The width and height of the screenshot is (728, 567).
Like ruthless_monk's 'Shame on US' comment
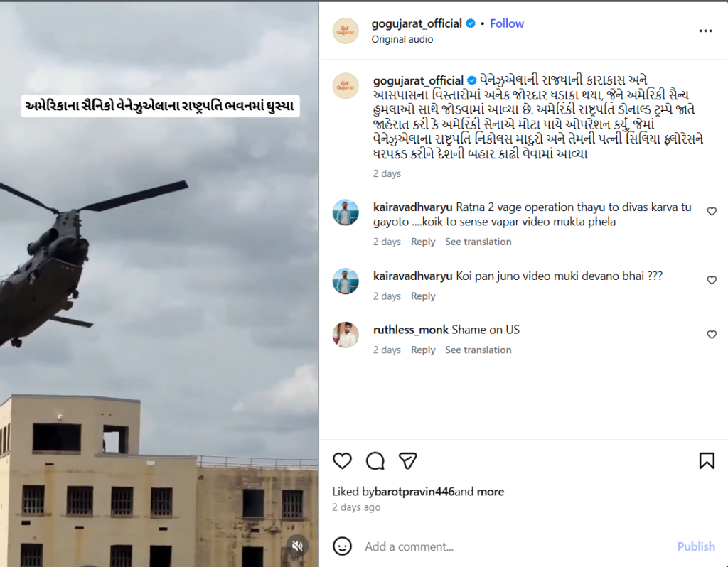(x=711, y=335)
